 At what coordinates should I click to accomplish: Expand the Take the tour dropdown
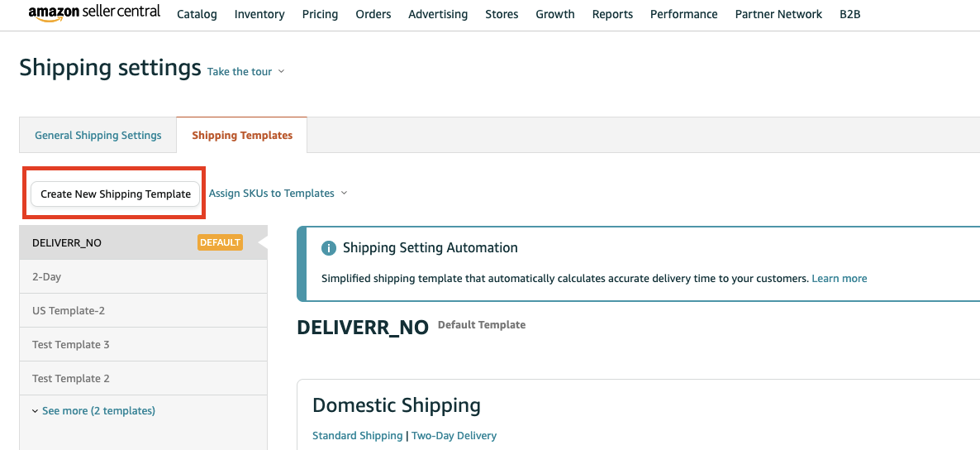coord(245,72)
